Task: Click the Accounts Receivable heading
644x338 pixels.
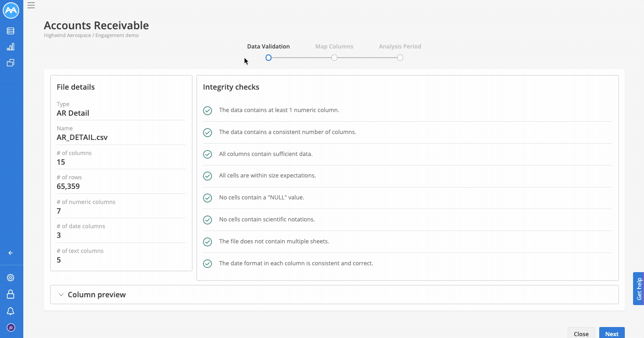Action: [96, 26]
